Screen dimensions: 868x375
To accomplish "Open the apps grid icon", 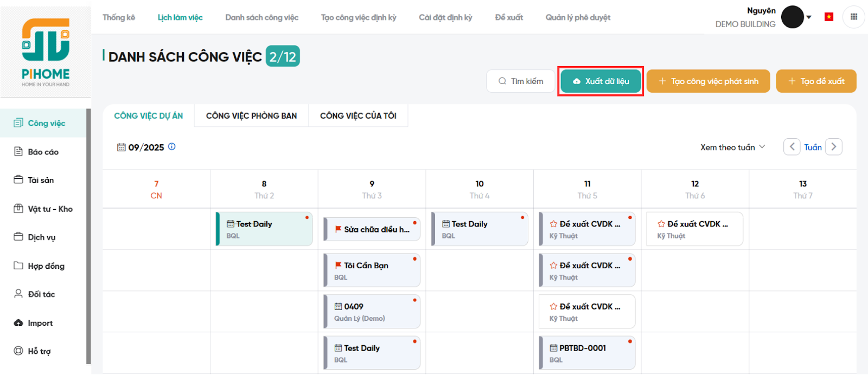I will (x=853, y=17).
